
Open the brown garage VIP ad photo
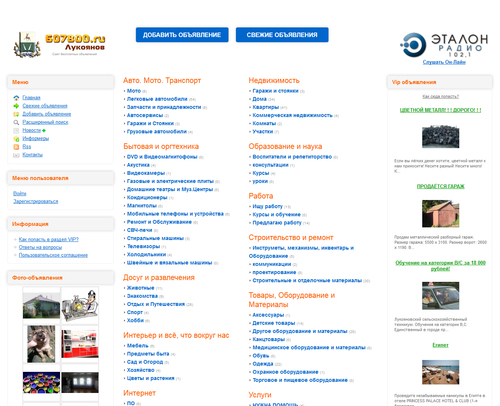point(440,214)
